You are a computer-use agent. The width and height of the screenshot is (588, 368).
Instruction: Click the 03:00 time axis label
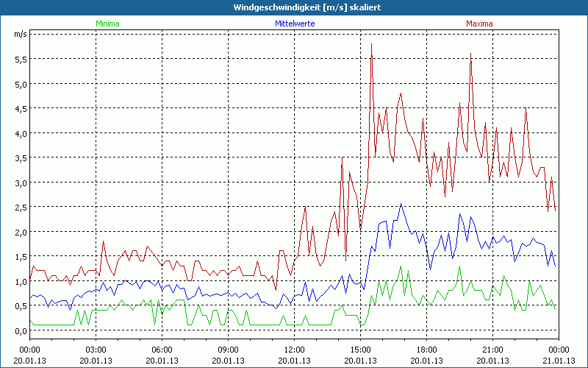coord(96,350)
